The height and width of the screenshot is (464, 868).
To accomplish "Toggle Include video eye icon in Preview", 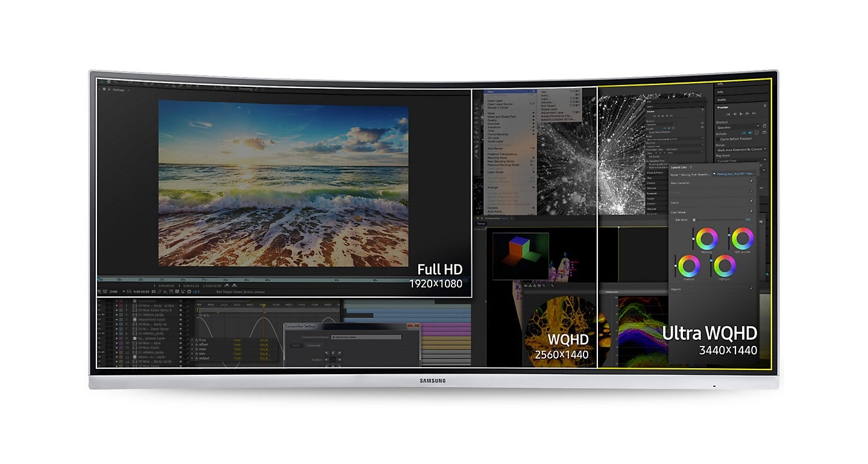I will (744, 133).
